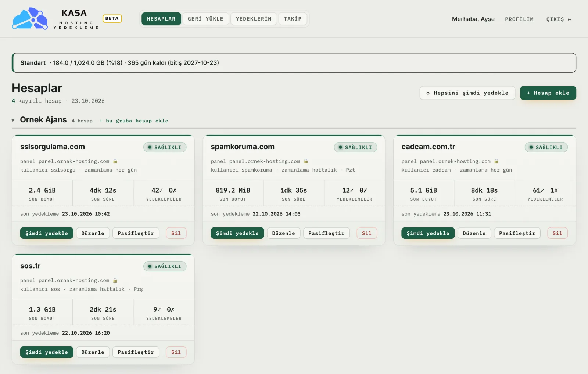Run Şimdi yedekle for sos.tr

coord(47,352)
